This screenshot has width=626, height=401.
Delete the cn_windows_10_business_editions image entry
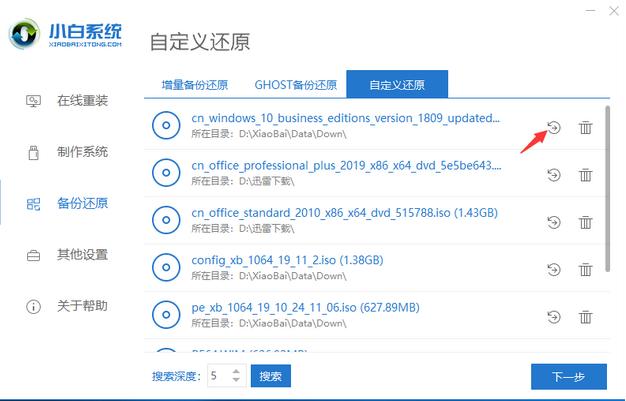pos(585,127)
